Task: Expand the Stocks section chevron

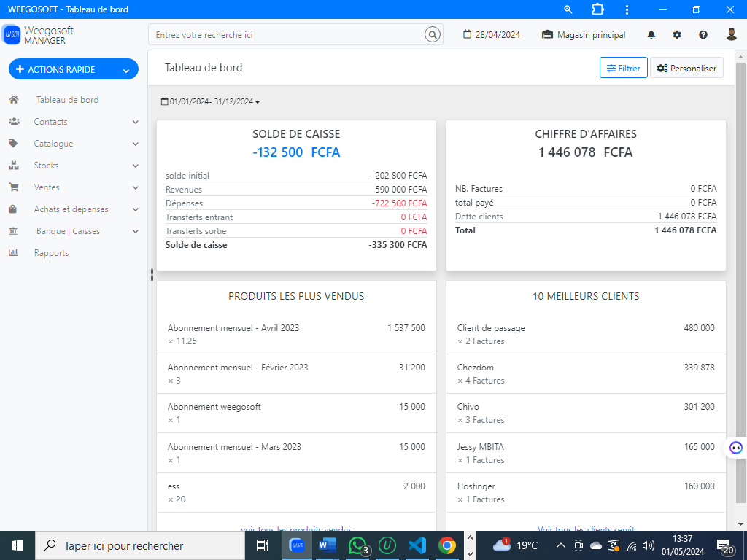Action: (135, 166)
